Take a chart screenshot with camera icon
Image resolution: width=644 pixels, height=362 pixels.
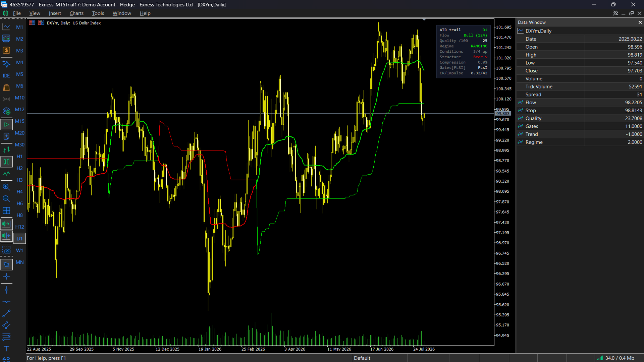click(x=6, y=250)
